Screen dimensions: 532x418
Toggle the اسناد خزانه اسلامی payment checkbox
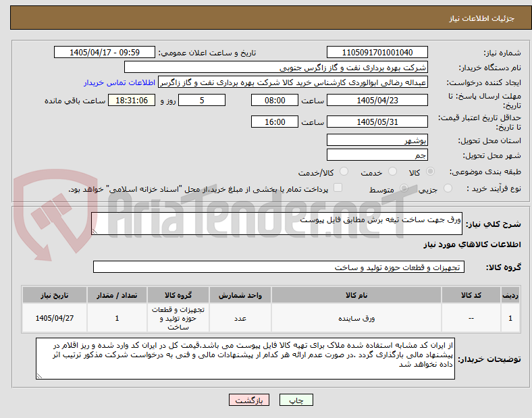point(338,188)
